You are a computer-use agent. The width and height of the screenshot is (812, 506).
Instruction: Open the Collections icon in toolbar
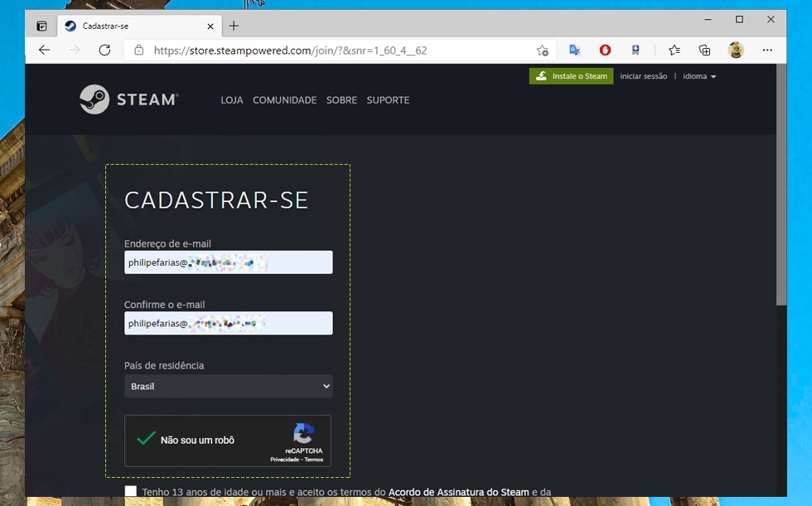click(x=704, y=51)
